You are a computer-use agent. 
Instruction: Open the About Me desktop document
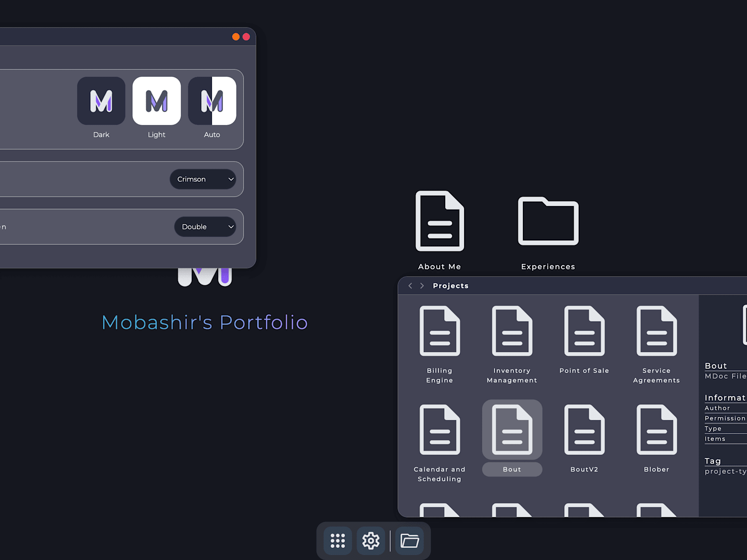[440, 230]
